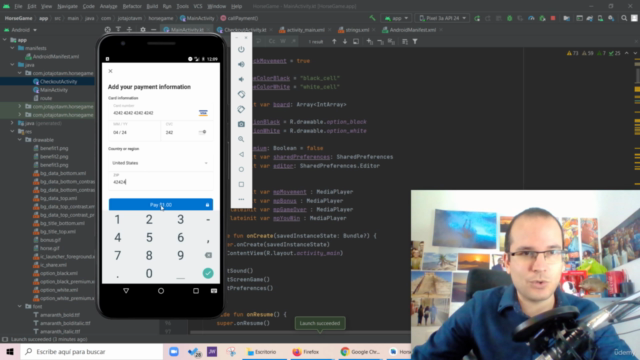Close the payment sheet with X

[110, 71]
